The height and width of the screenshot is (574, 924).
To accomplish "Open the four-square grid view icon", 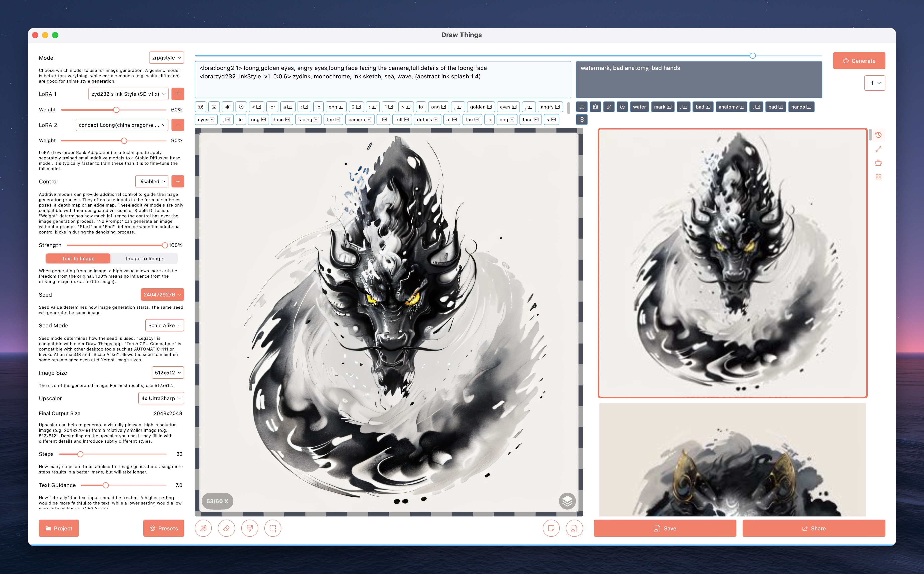I will [878, 177].
